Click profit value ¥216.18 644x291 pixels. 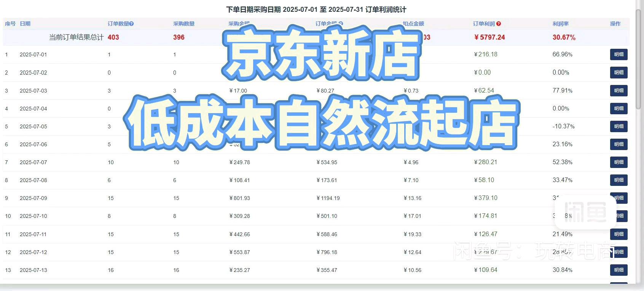486,54
